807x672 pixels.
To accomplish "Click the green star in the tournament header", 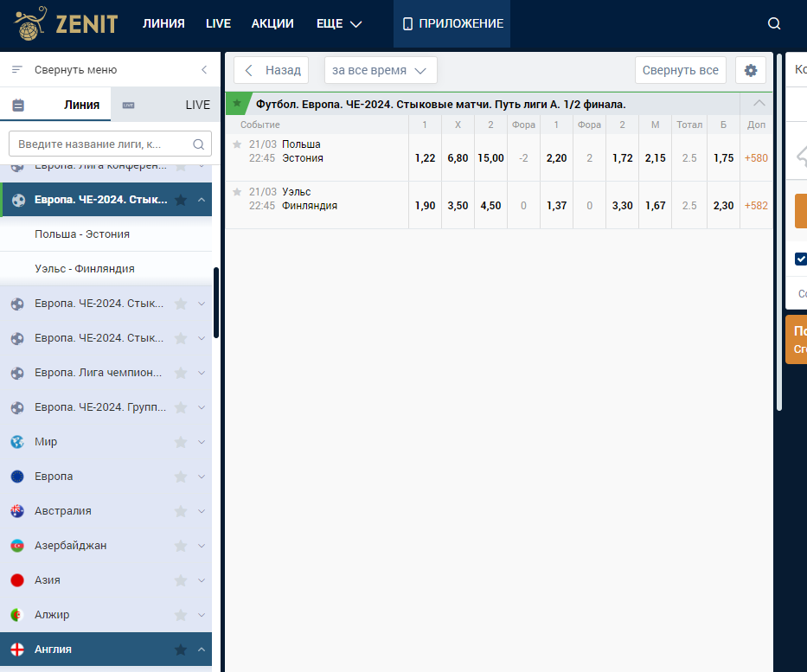I will coord(237,103).
